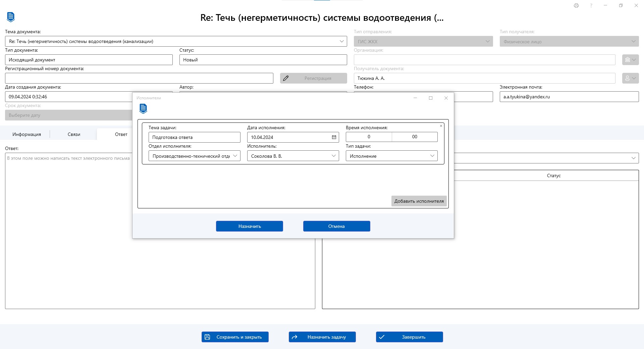
Task: Click Добавить исполнителя button
Action: pos(419,201)
